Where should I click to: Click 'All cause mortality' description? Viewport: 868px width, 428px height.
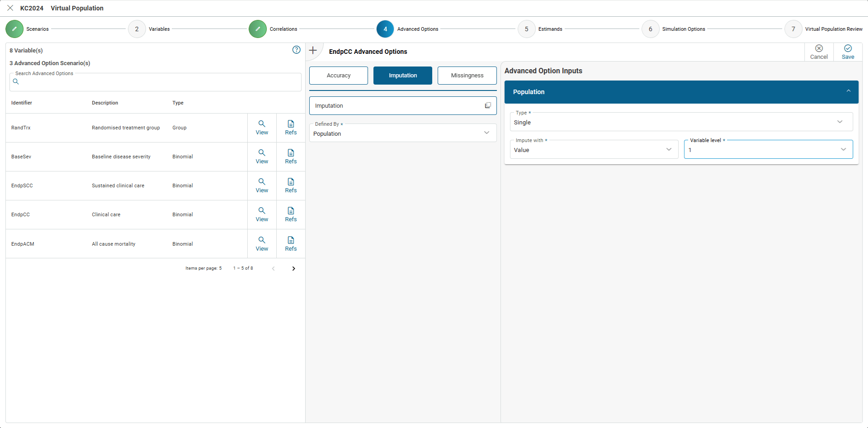[x=113, y=244]
